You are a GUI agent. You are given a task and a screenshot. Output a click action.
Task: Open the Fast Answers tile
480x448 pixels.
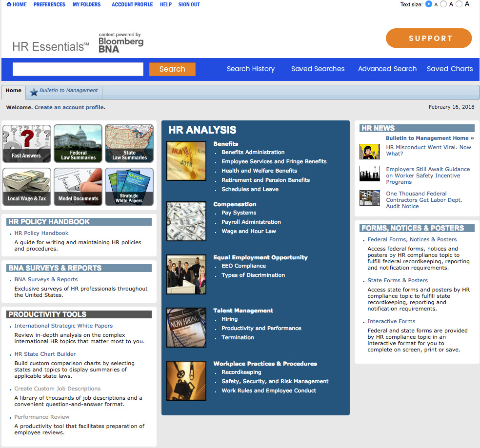27,143
